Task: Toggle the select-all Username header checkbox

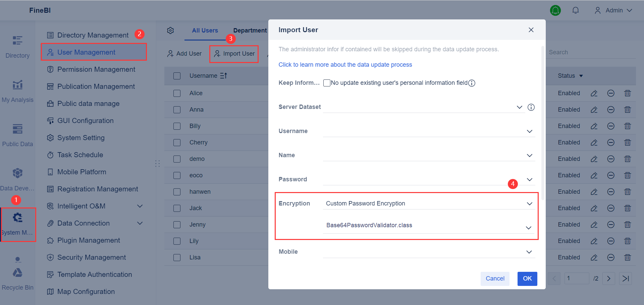Action: pyautogui.click(x=177, y=76)
